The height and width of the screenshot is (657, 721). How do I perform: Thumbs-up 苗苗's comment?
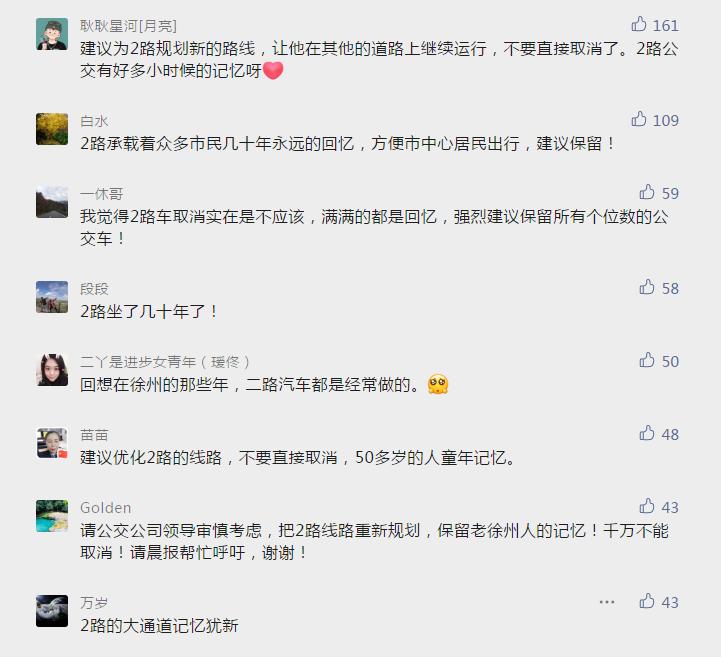647,434
